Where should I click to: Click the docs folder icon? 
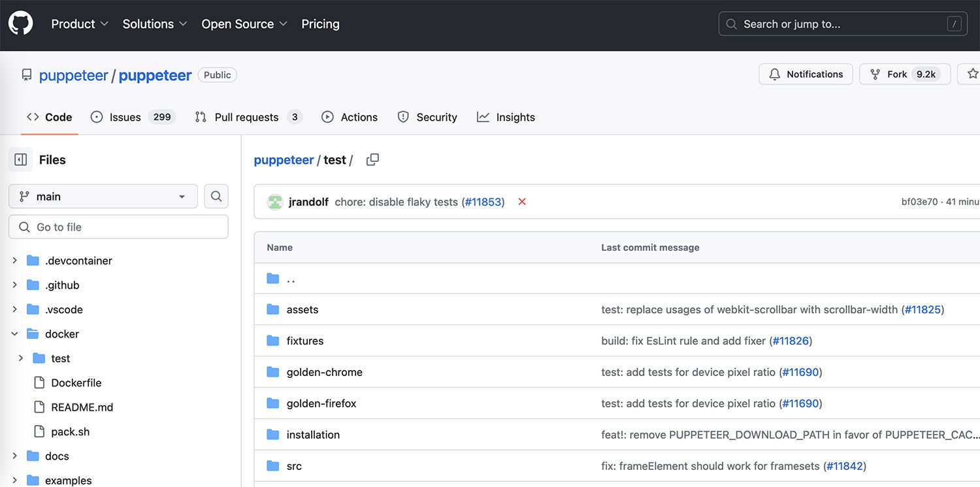pos(33,456)
